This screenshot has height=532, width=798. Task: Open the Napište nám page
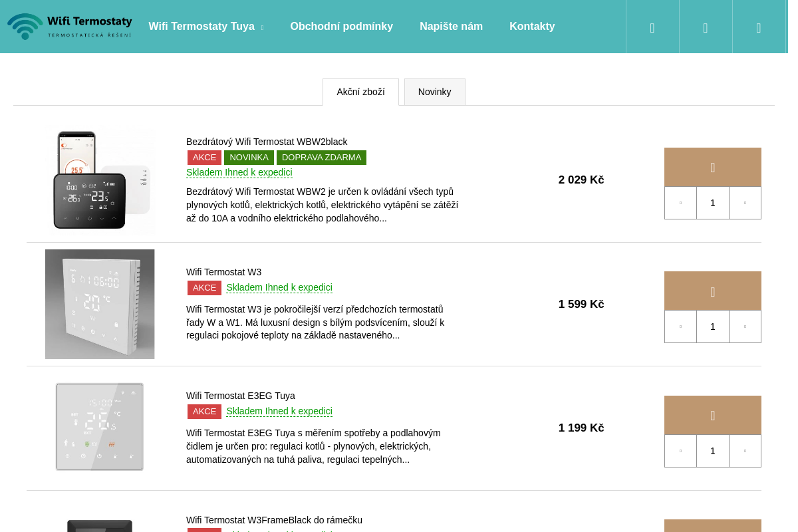pos(451,27)
